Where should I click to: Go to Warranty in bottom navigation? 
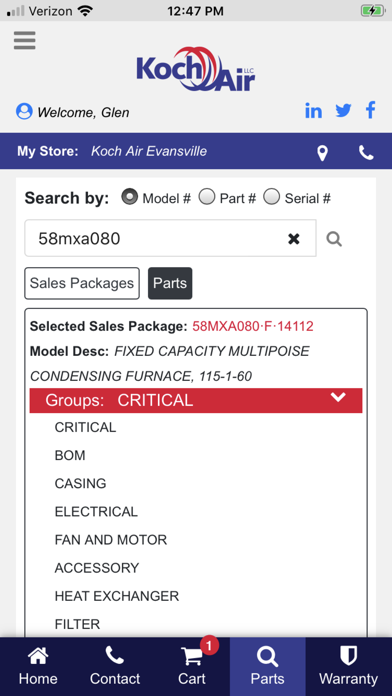click(348, 666)
